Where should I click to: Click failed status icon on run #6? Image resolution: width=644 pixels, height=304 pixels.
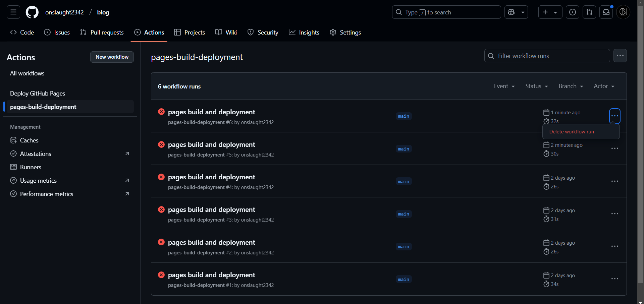coord(161,112)
